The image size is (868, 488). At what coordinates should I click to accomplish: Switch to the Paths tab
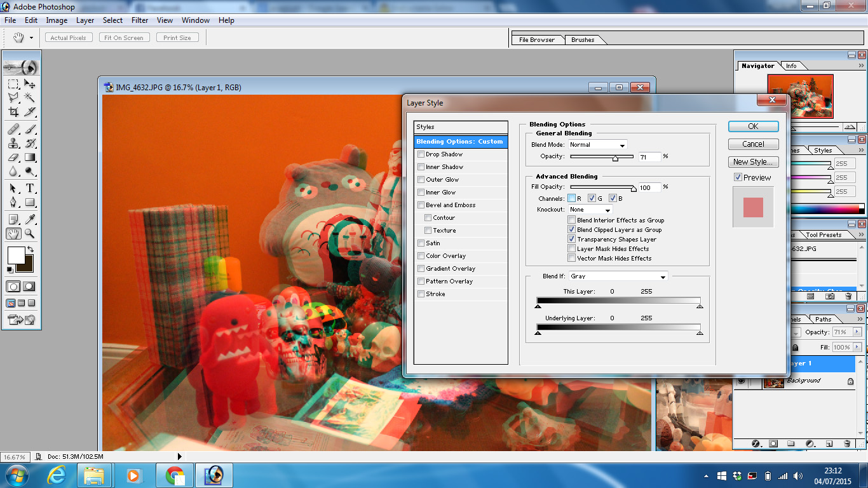(824, 320)
